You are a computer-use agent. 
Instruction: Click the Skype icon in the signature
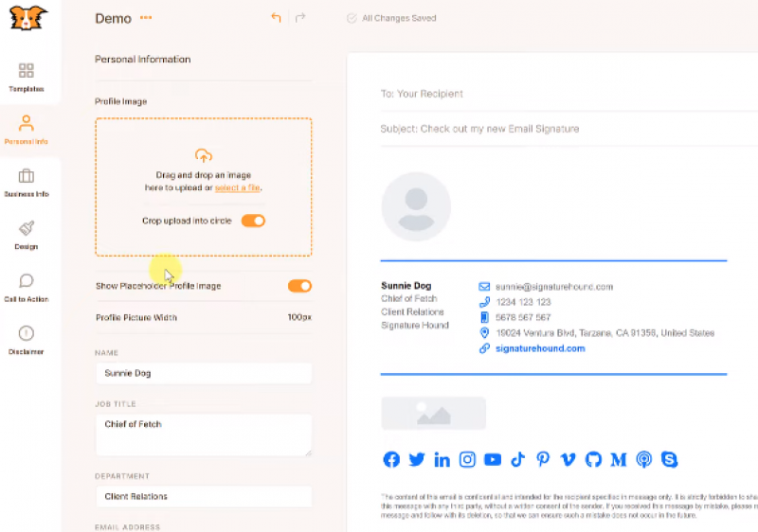click(x=671, y=460)
